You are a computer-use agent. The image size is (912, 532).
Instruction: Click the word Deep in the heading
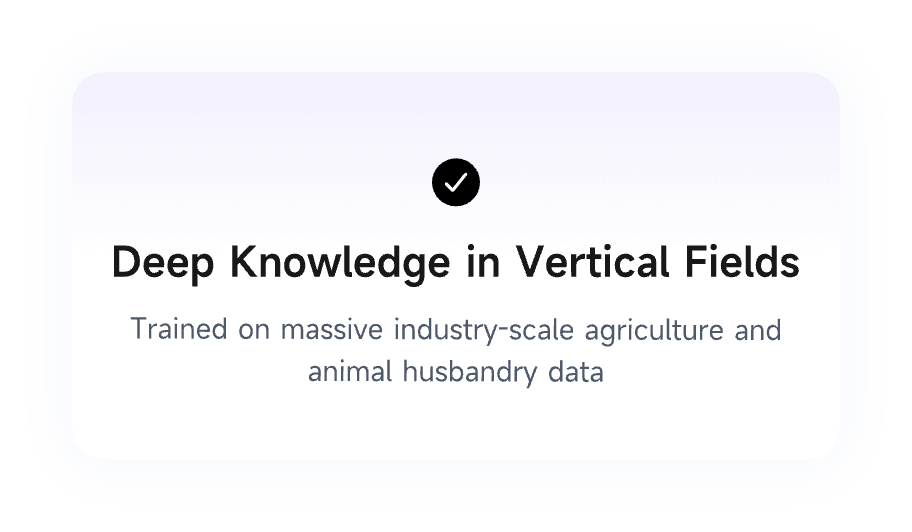coord(163,262)
